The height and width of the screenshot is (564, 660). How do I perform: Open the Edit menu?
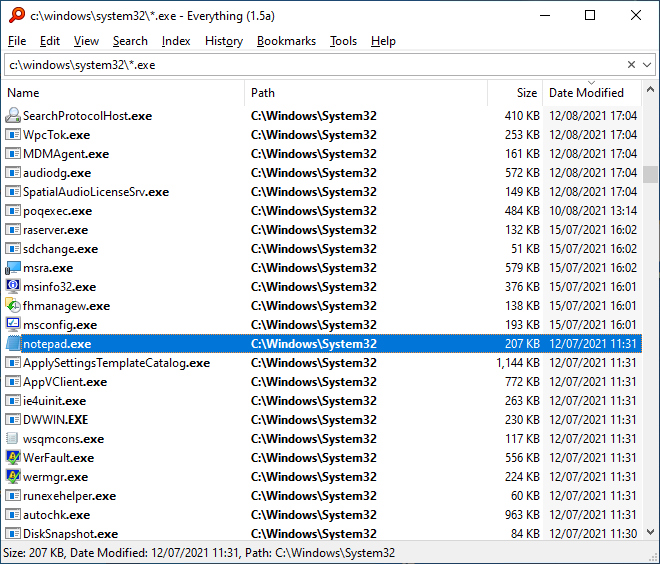[x=50, y=41]
